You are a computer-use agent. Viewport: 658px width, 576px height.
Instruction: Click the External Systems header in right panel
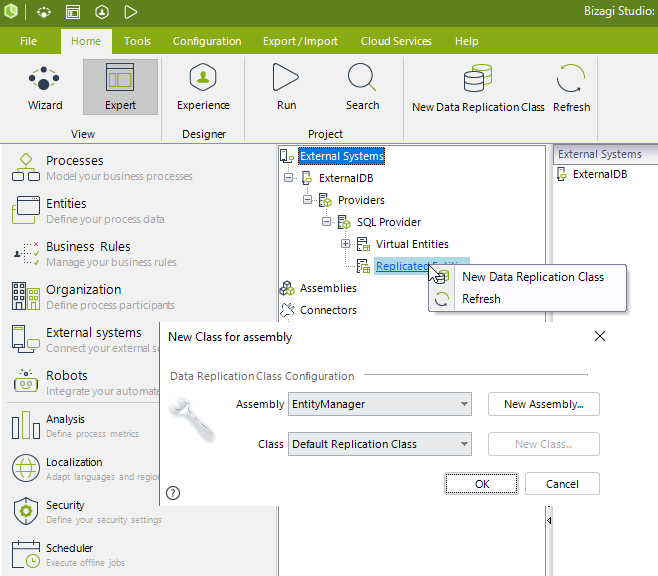[605, 154]
